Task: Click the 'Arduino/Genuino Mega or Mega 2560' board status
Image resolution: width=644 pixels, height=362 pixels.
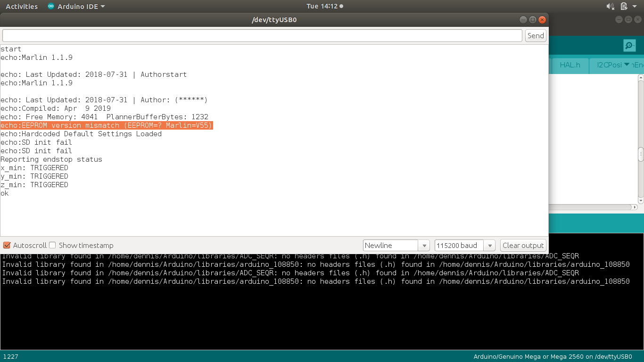Action: coord(553,356)
